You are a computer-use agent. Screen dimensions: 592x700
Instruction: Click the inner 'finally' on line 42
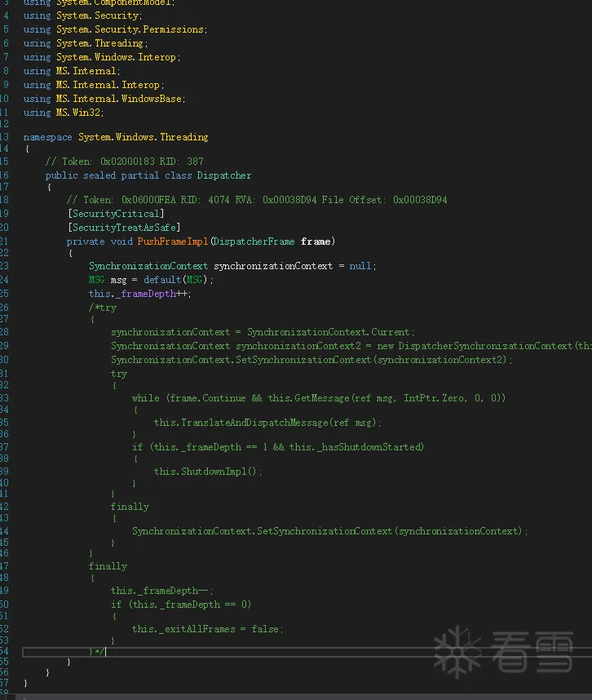pyautogui.click(x=130, y=507)
